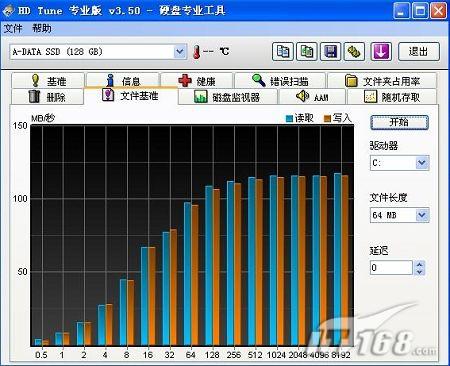The height and width of the screenshot is (366, 450).
Task: Click the floppy disk save screenshot icon
Action: click(x=331, y=52)
